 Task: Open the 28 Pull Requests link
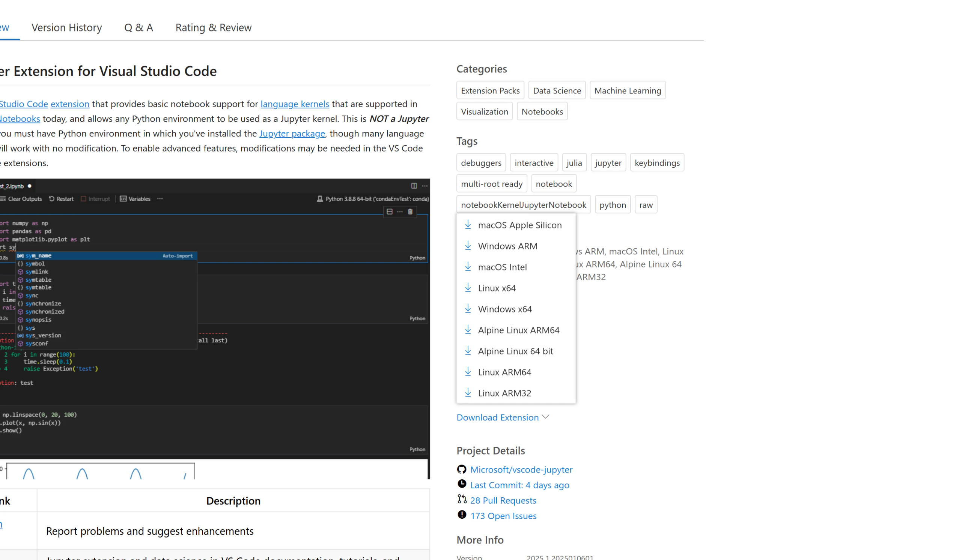pos(503,500)
